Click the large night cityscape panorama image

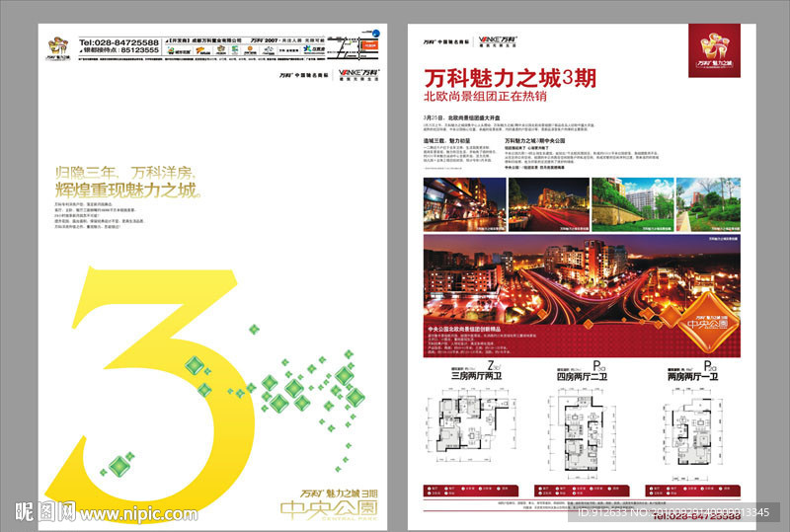(582, 279)
